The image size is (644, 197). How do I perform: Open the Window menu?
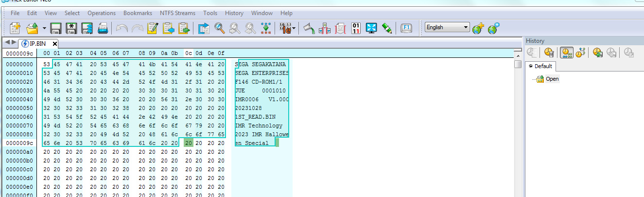point(262,13)
